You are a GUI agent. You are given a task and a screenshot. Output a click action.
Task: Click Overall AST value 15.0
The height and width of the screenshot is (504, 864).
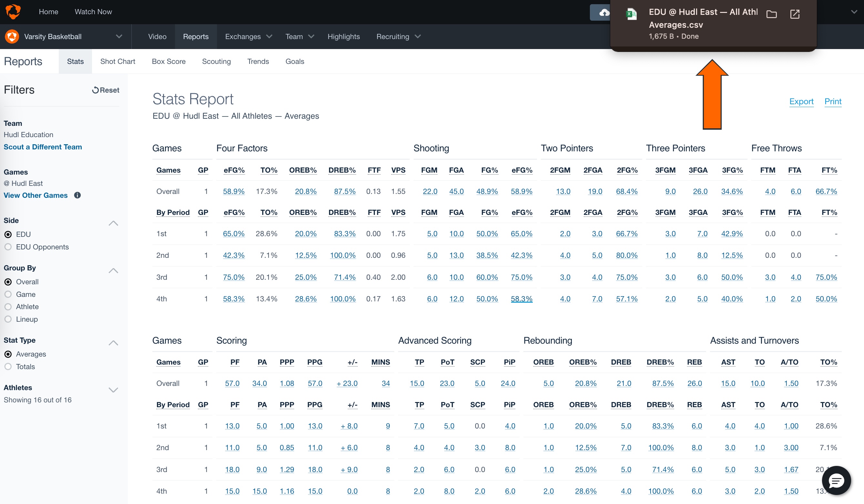pyautogui.click(x=728, y=383)
